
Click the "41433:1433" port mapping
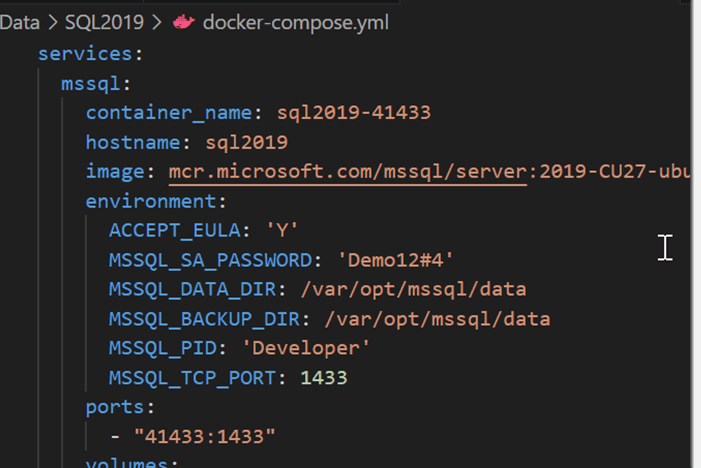[x=210, y=436]
